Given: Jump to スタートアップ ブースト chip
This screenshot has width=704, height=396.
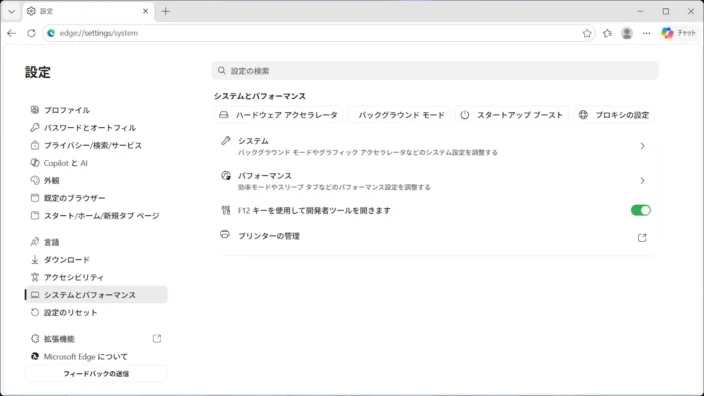Looking at the screenshot, I should (x=512, y=115).
